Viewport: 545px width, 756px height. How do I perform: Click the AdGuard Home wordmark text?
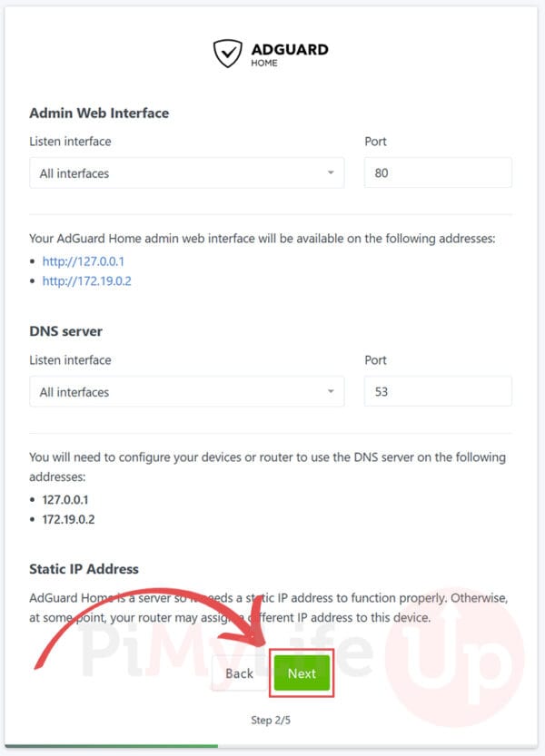289,52
